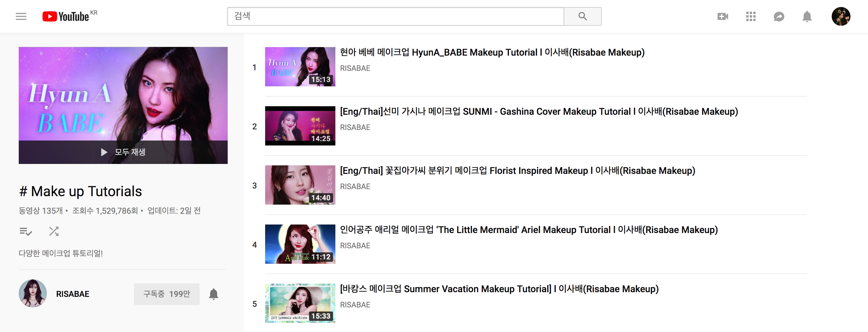Viewport: 868px width, 332px height.
Task: Shuffle play the playlist
Action: [x=54, y=231]
